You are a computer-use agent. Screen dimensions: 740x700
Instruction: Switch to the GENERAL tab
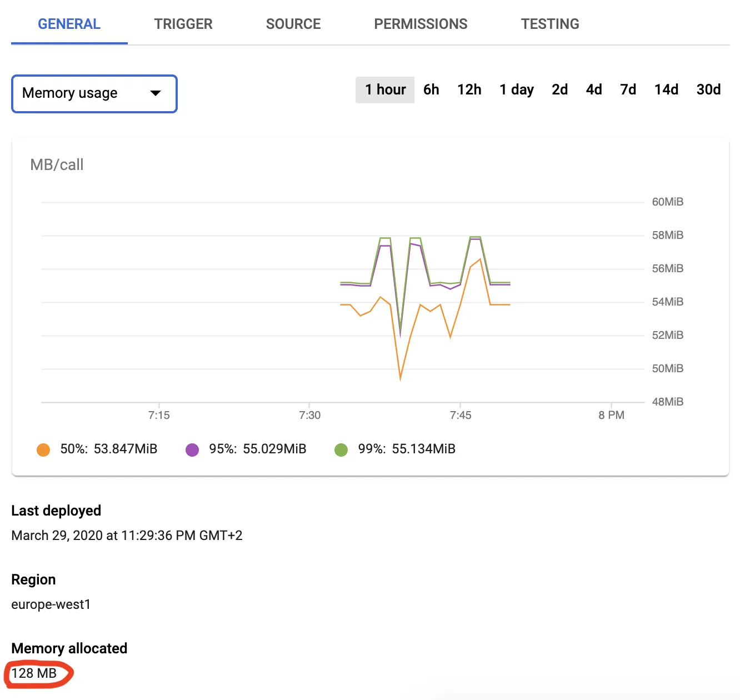[x=69, y=24]
